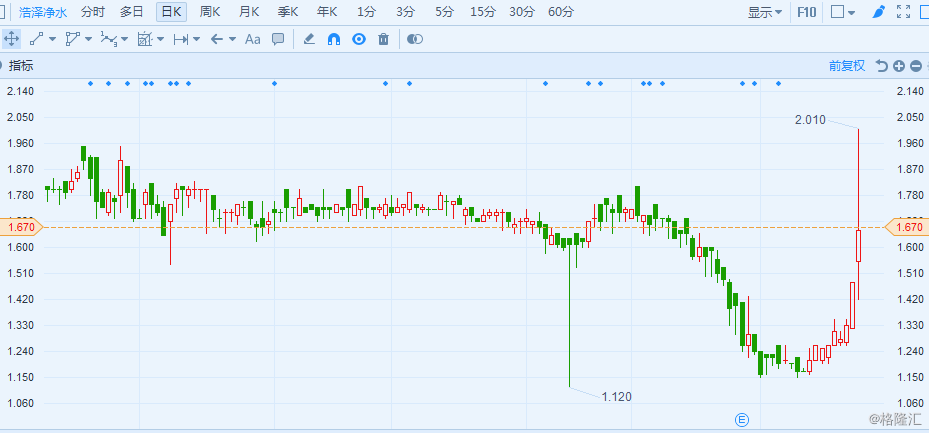This screenshot has height=433, width=929.
Task: Click the blue paintbrush drawing icon
Action: (x=878, y=13)
